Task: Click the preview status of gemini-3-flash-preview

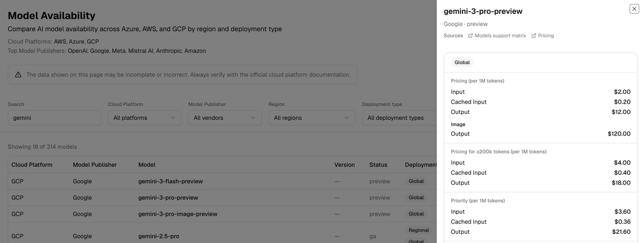Action: pyautogui.click(x=379, y=181)
